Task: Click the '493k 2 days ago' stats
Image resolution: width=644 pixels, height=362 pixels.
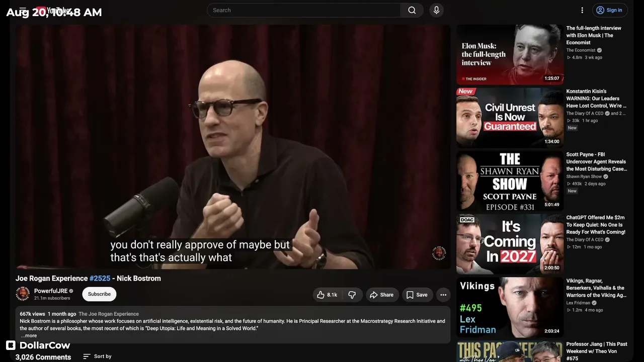Action: click(586, 184)
